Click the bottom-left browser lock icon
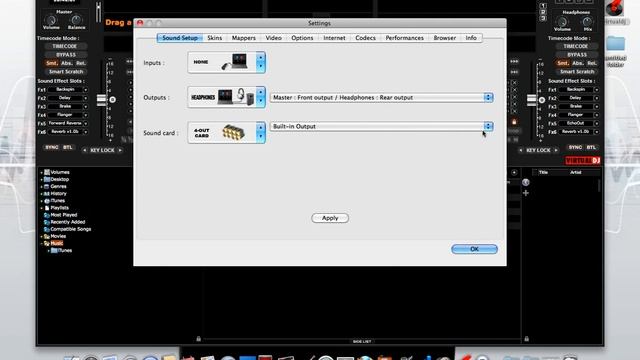Viewport: 640px width, 360px height. (198, 338)
